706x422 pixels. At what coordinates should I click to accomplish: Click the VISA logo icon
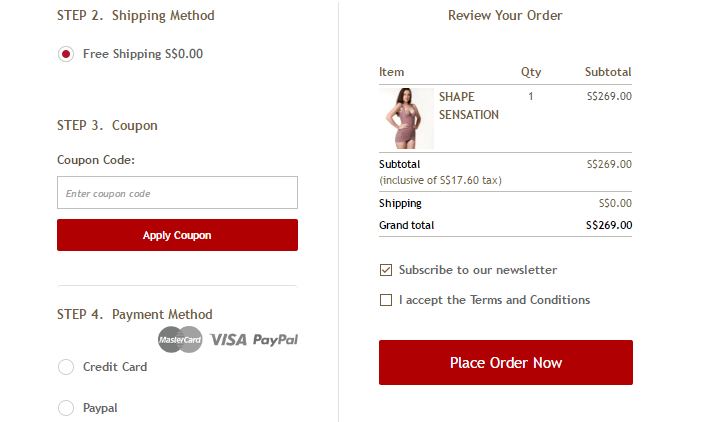228,340
